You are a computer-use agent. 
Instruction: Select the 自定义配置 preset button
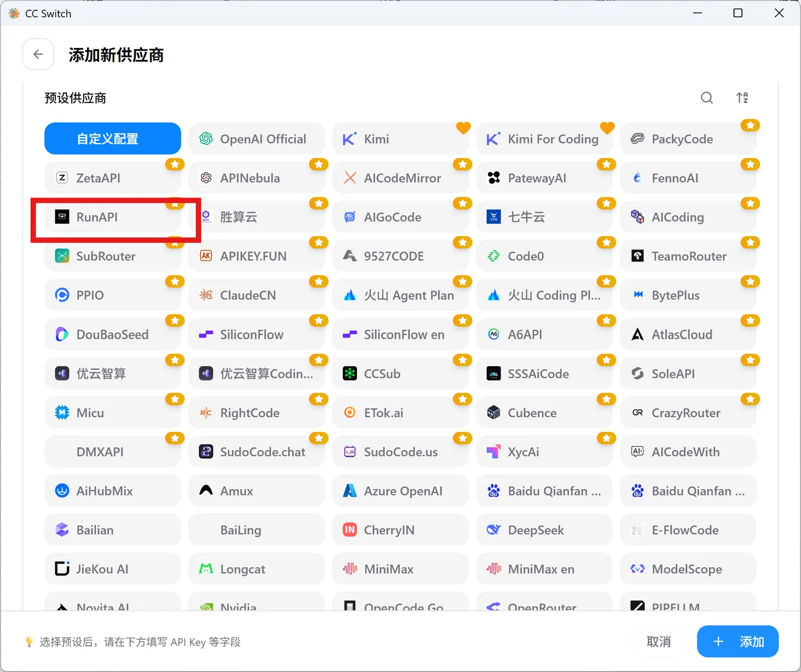pos(113,138)
